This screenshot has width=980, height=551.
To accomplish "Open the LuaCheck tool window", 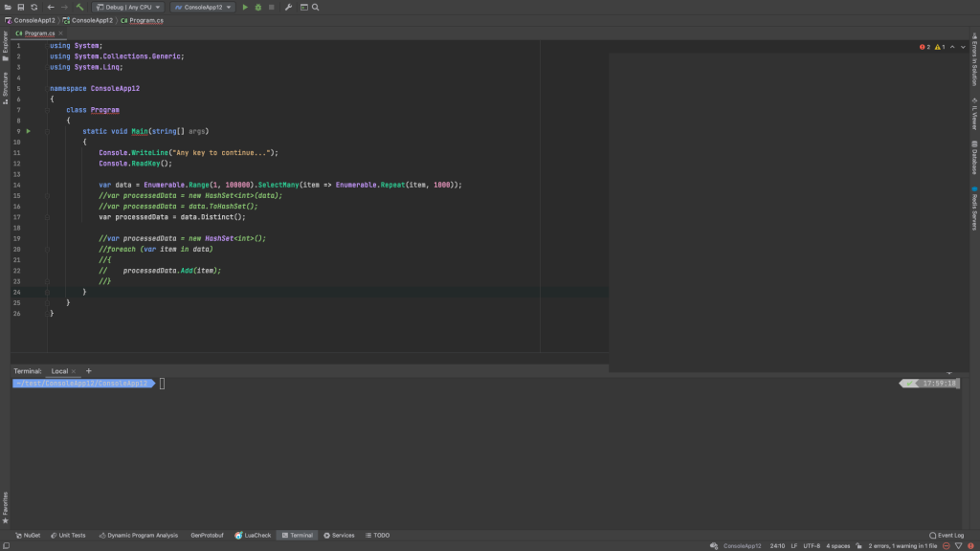I will pyautogui.click(x=253, y=536).
